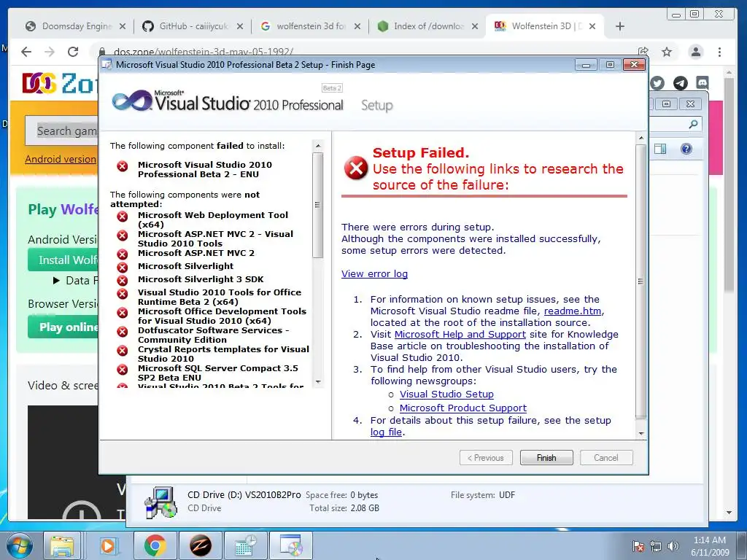Click the left component list scroll down arrow

[318, 382]
